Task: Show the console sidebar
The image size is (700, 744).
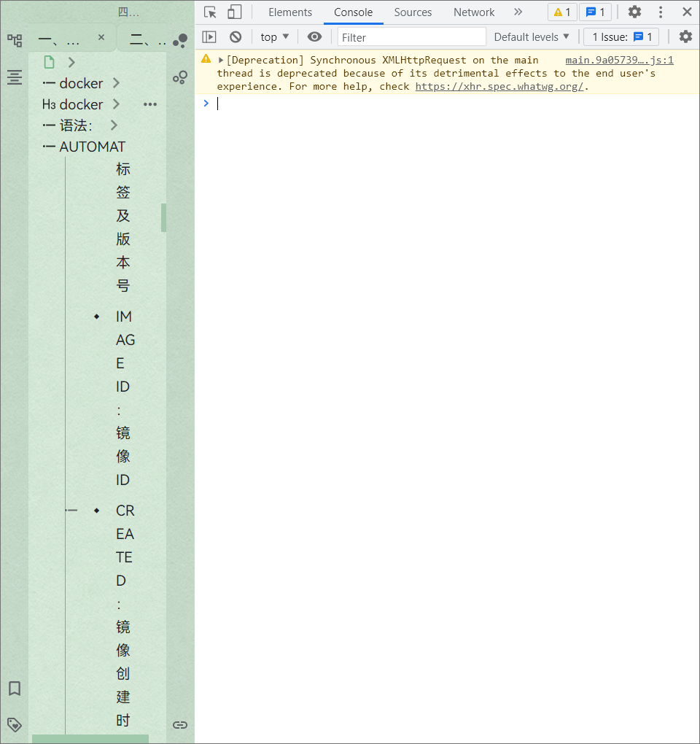Action: 209,37
